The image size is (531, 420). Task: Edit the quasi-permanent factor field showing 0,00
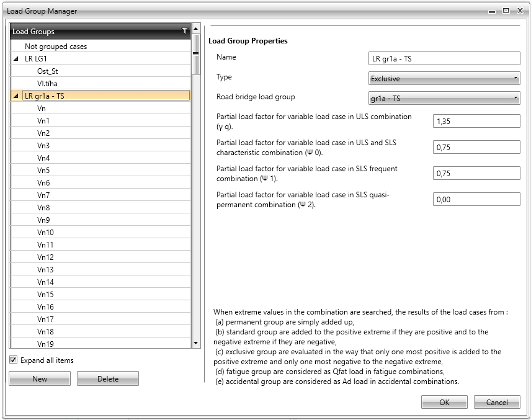[x=476, y=199]
